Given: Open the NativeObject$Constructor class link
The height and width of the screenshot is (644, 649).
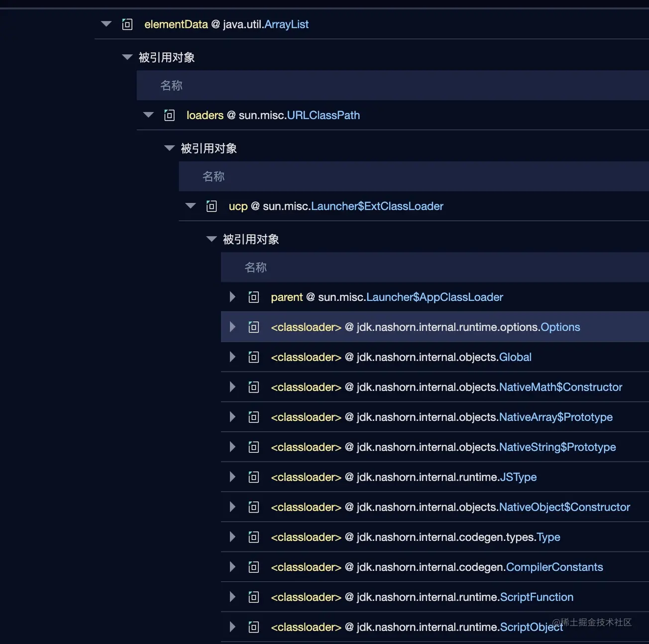Looking at the screenshot, I should (565, 507).
